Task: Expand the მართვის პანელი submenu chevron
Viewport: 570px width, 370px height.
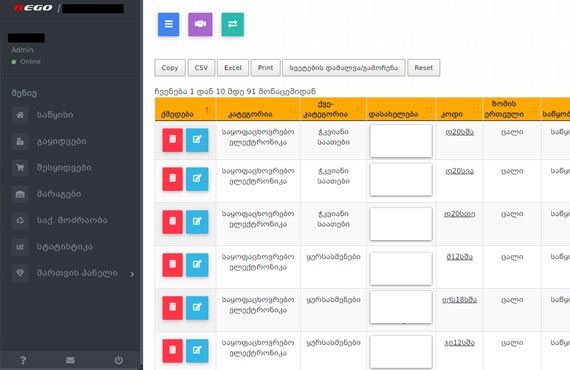Action: [132, 274]
